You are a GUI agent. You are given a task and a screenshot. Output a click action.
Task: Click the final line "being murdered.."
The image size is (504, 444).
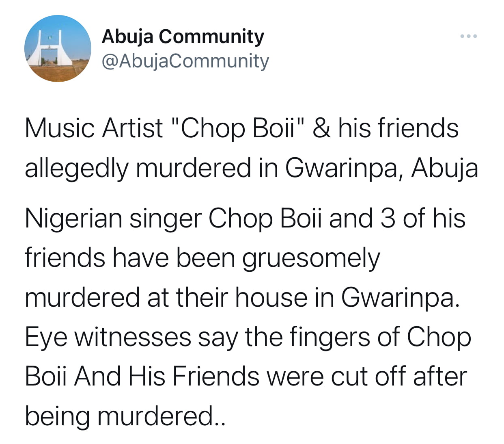(125, 416)
